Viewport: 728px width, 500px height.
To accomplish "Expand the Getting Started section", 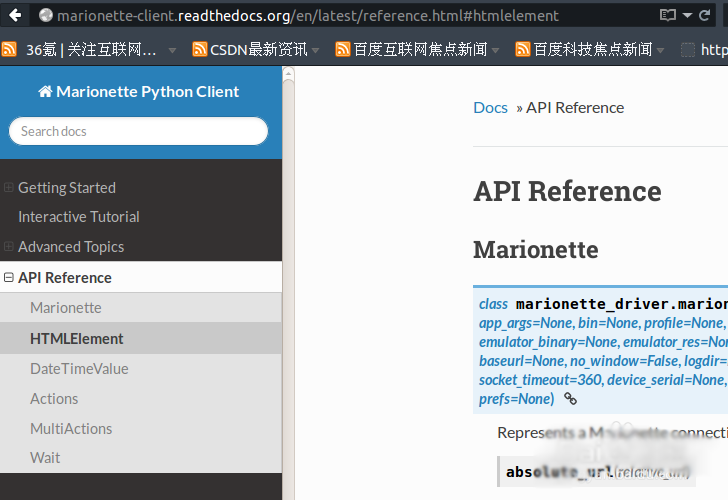I will pyautogui.click(x=9, y=187).
